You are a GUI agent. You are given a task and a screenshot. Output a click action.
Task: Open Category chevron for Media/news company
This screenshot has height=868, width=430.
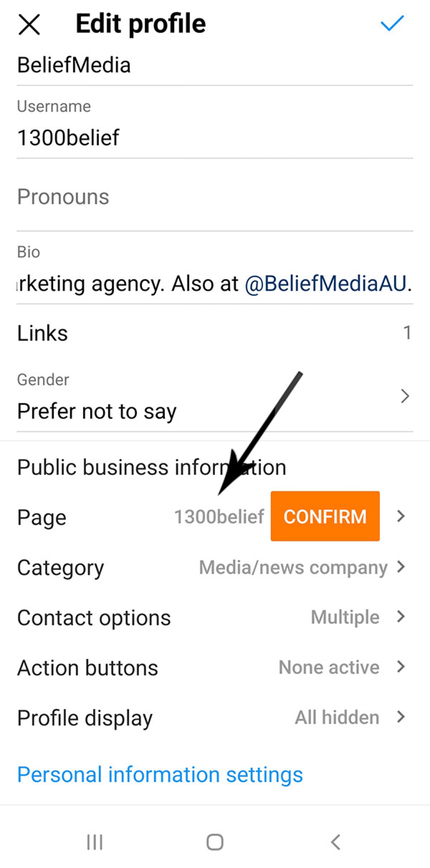pos(401,567)
